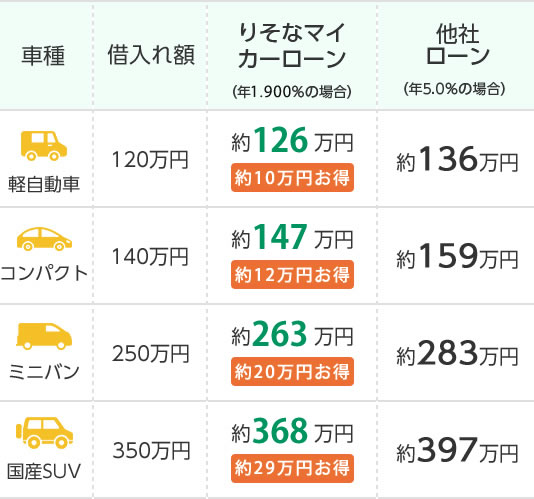534x499 pixels.
Task: Click the 120万円 loan amount cell
Action: (150, 160)
